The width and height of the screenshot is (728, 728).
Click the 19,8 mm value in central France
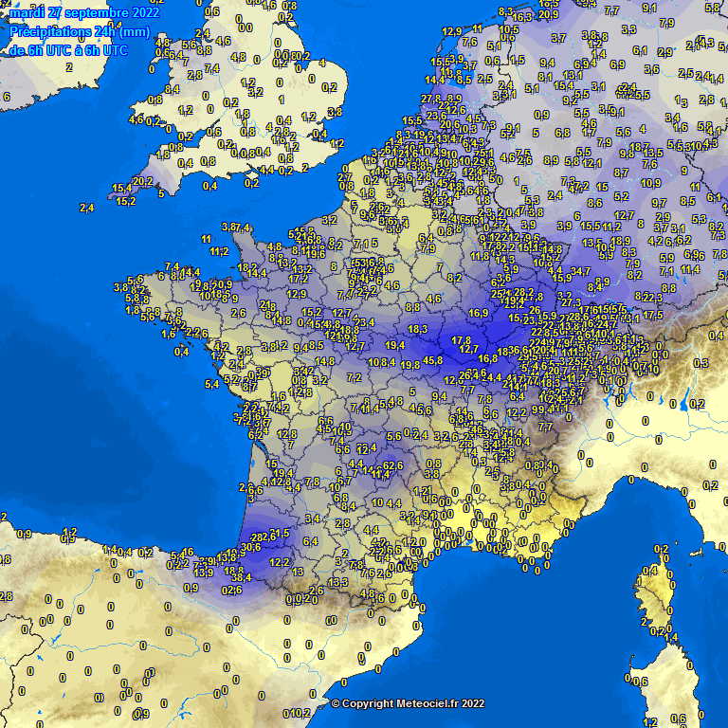pos(409,365)
